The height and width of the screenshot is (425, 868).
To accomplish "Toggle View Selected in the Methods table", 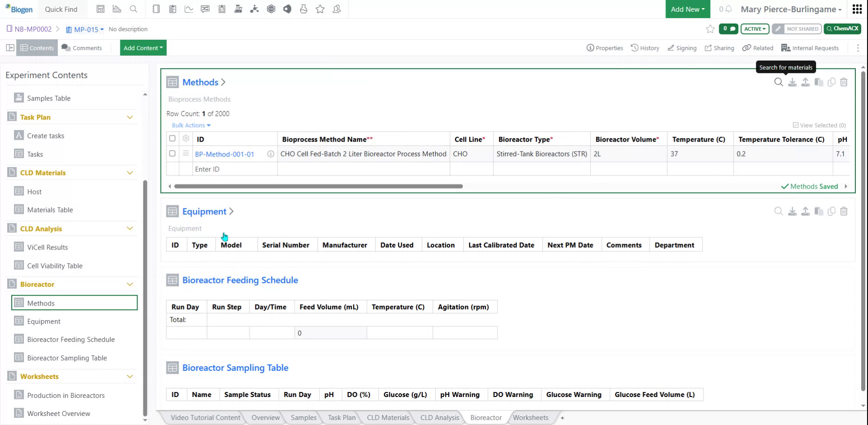I will [818, 125].
